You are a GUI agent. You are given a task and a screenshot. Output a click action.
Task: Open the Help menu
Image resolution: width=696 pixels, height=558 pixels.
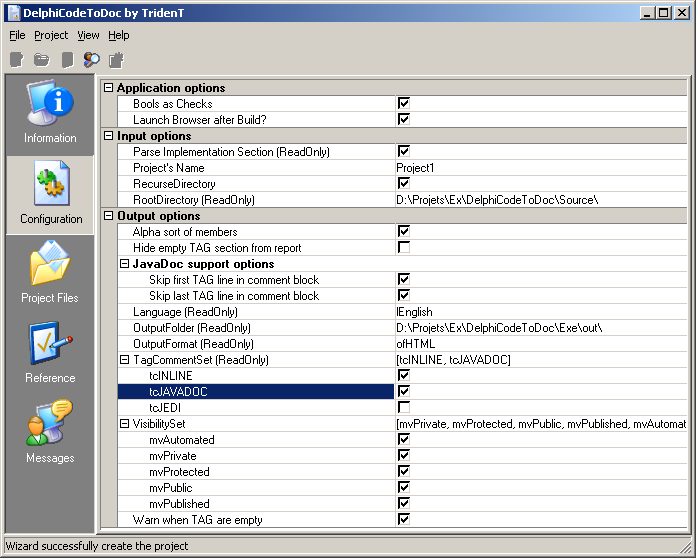tap(119, 35)
